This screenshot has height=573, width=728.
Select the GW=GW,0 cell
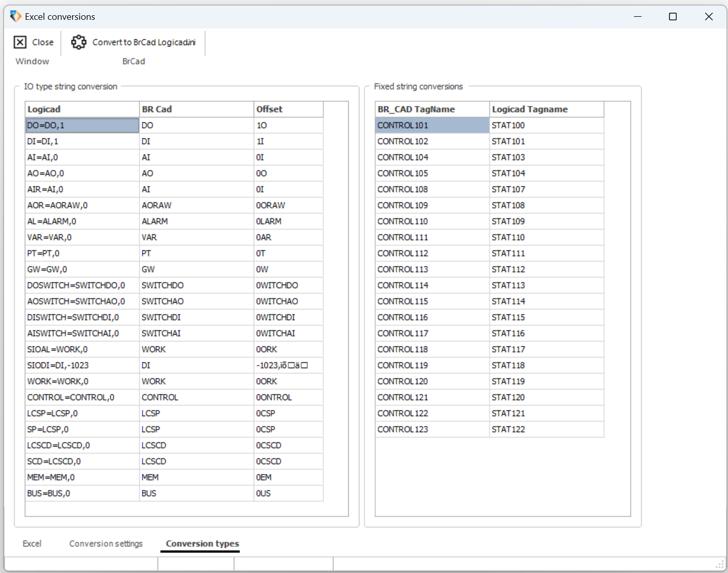pyautogui.click(x=82, y=269)
